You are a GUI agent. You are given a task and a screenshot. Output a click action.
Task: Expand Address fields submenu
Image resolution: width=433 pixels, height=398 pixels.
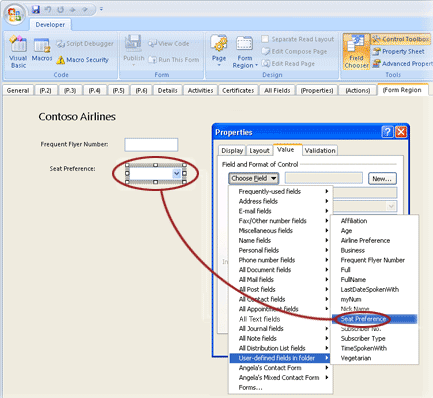(x=281, y=201)
